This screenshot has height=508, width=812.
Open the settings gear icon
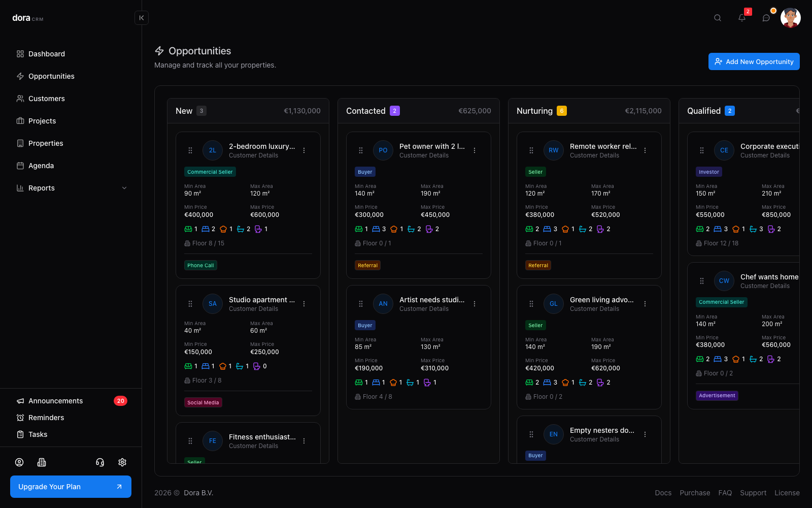(122, 462)
